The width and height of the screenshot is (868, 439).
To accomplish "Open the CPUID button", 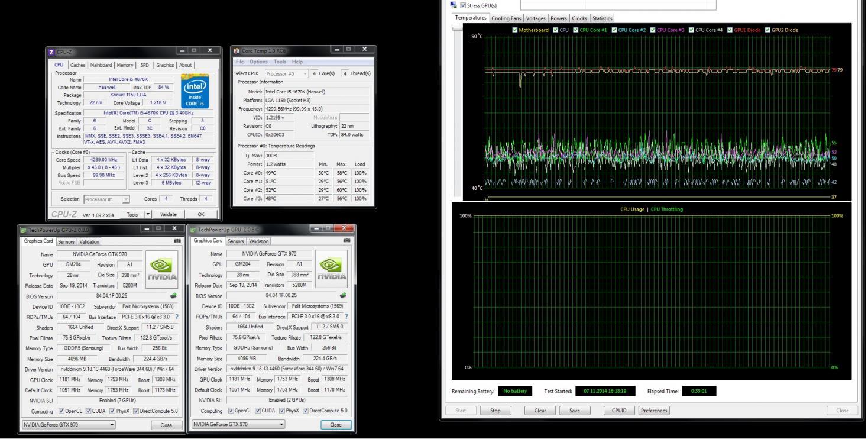I will [x=618, y=411].
